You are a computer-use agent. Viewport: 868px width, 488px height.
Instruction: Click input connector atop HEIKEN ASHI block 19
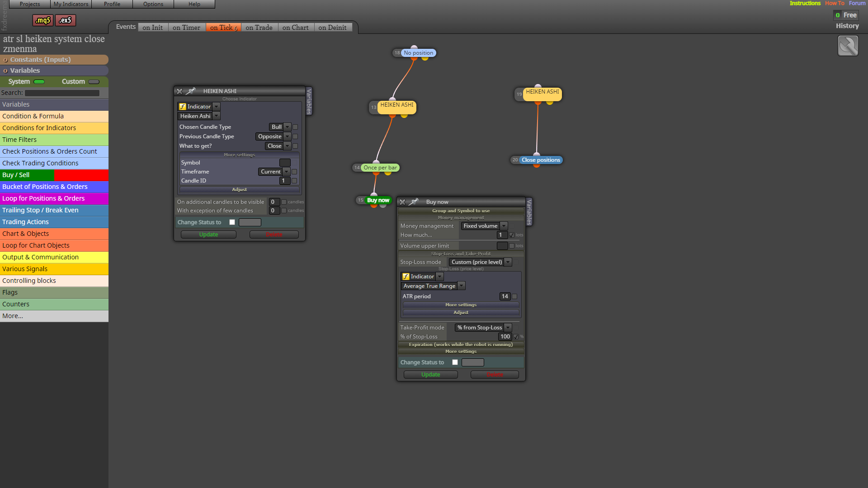pyautogui.click(x=538, y=86)
